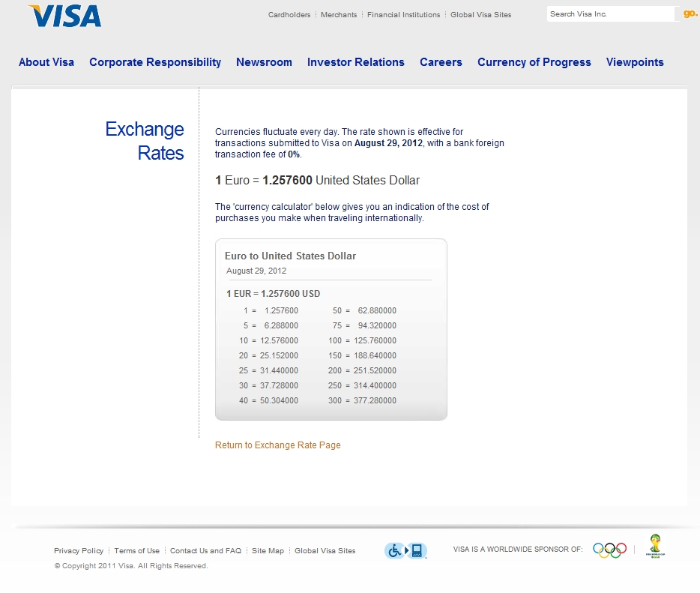Viewport: 700px width, 593px height.
Task: Open the Viewpoints section
Action: [635, 62]
